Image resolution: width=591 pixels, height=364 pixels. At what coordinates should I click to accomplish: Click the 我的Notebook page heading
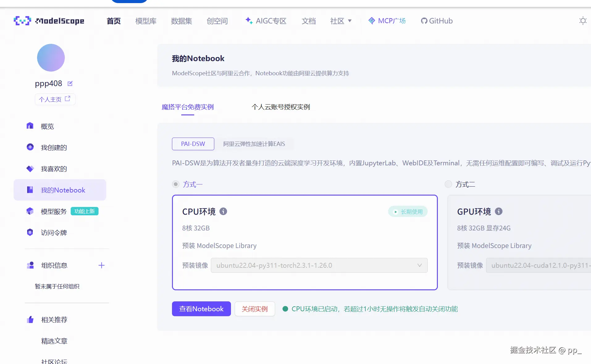tap(198, 58)
